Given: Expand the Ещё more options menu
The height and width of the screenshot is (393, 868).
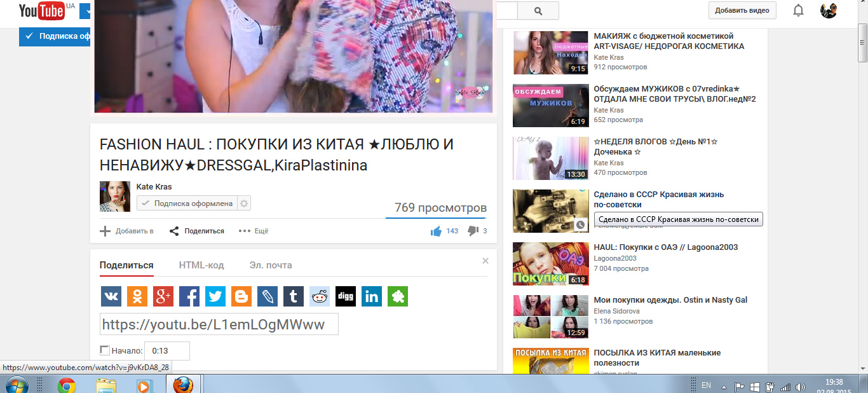Looking at the screenshot, I should pyautogui.click(x=254, y=231).
